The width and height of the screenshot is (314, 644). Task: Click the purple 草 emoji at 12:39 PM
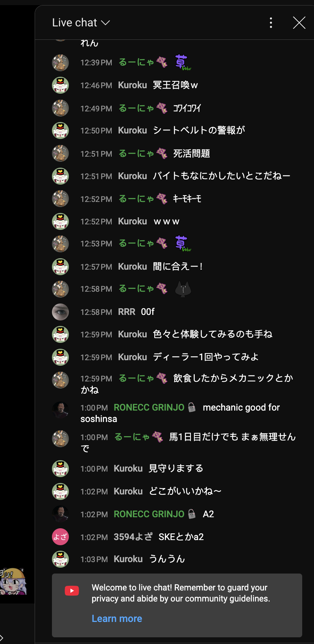tap(183, 62)
